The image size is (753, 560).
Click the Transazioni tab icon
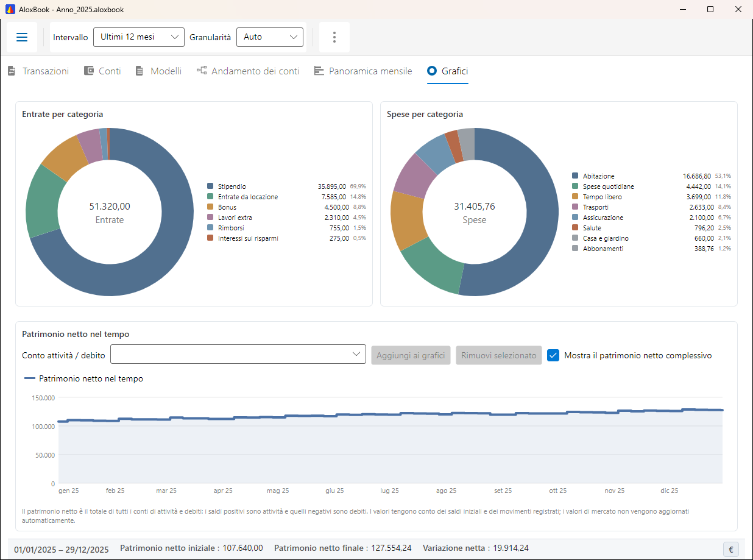point(12,71)
